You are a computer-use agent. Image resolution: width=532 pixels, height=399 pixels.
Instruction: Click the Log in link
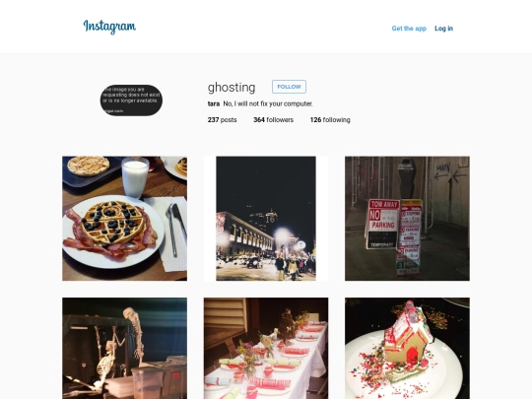coord(443,29)
